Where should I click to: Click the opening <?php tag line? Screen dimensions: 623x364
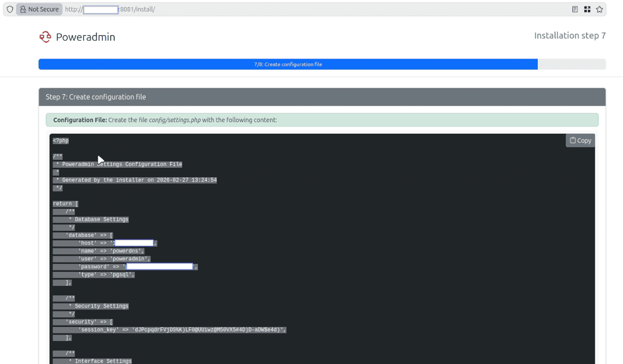point(61,141)
